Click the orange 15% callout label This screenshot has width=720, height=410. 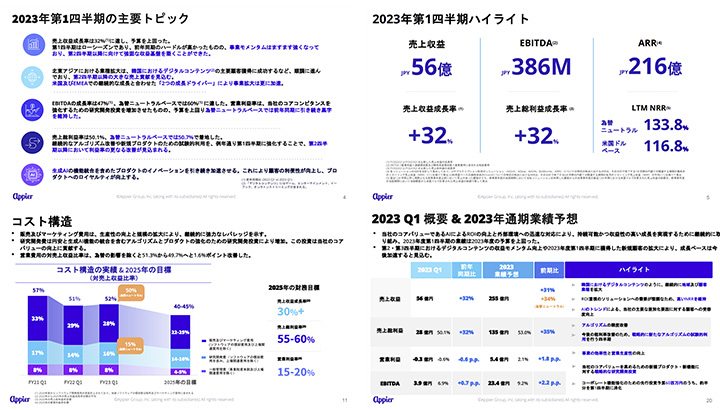pyautogui.click(x=130, y=346)
